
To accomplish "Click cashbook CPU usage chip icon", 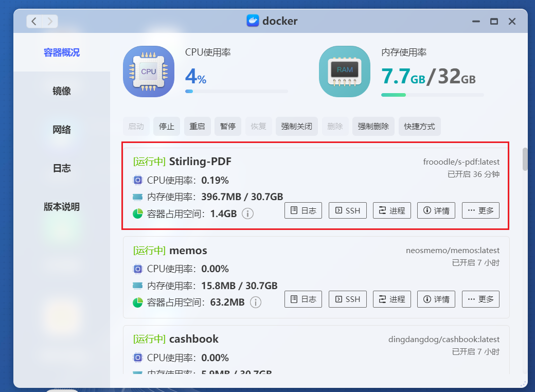I will pyautogui.click(x=137, y=358).
